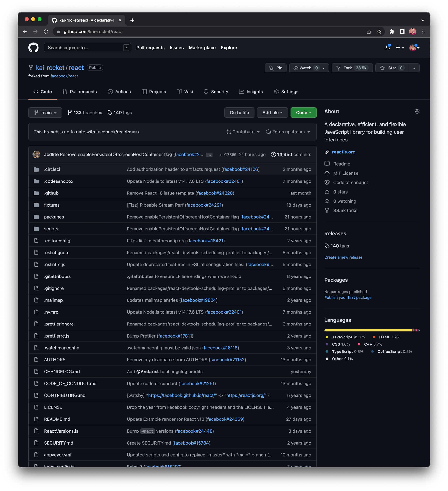This screenshot has width=448, height=491.
Task: Switch to the Actions tab
Action: coord(119,92)
